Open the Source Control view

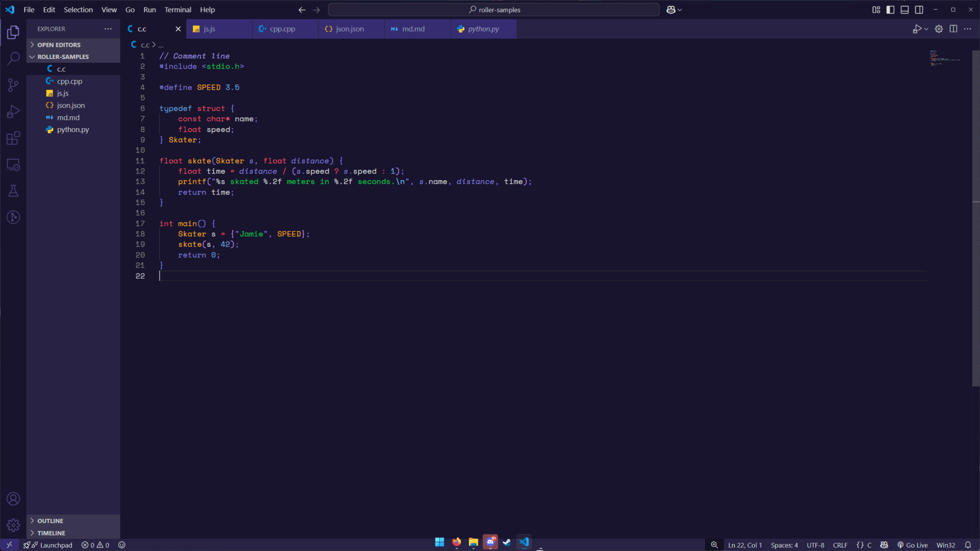pyautogui.click(x=13, y=85)
